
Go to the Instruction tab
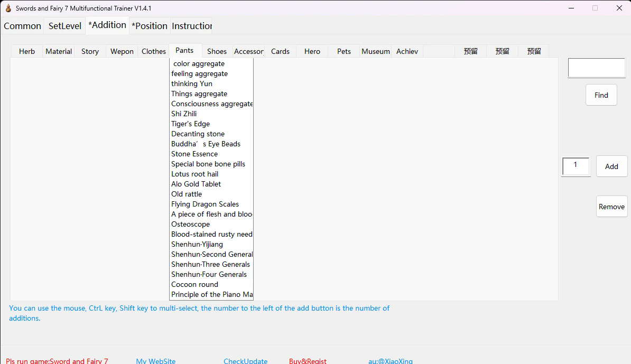191,26
